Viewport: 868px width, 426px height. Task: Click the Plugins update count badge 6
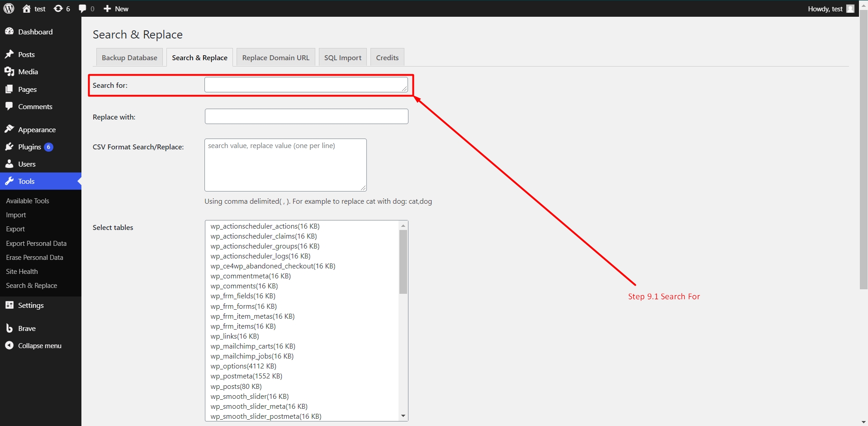point(48,147)
